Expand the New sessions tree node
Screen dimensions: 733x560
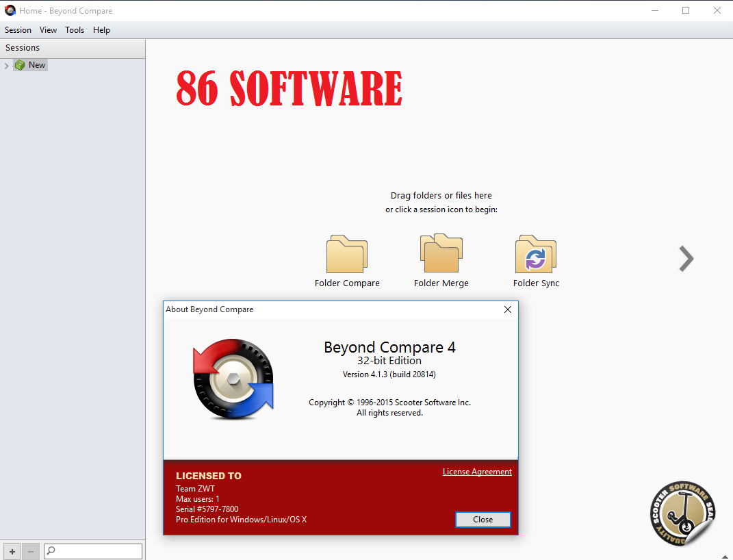click(7, 66)
